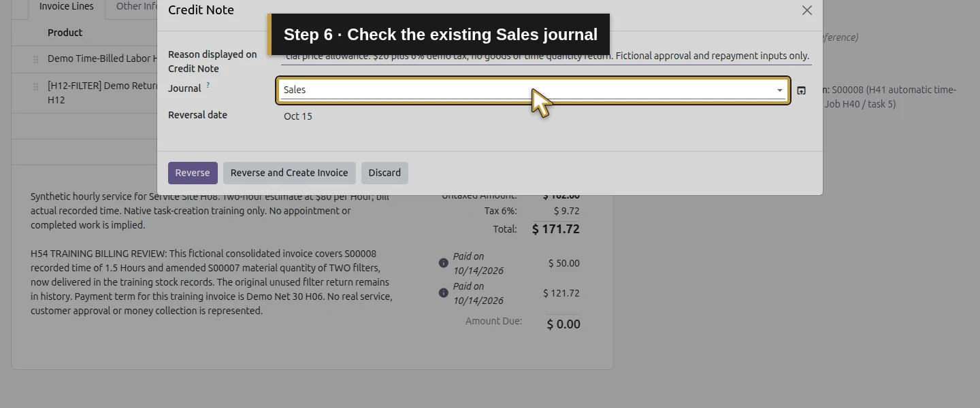Click the Amount Due $ 0.00 value
The height and width of the screenshot is (408, 980).
pyautogui.click(x=563, y=324)
